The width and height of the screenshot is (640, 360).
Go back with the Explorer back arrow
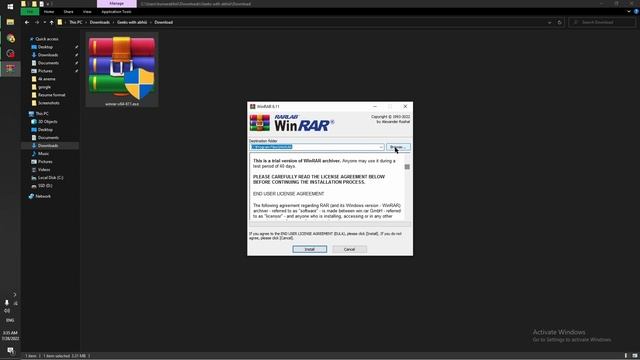(x=27, y=22)
